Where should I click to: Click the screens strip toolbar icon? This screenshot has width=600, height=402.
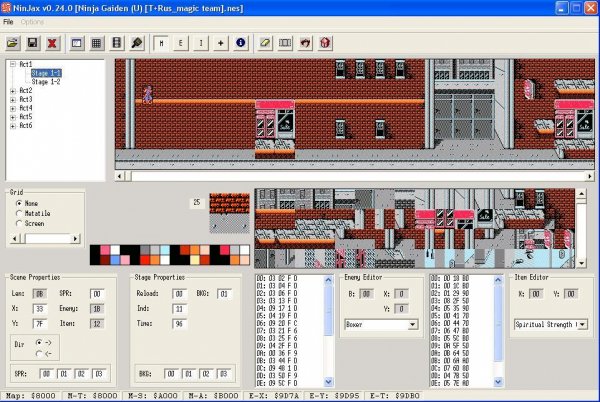tap(285, 43)
